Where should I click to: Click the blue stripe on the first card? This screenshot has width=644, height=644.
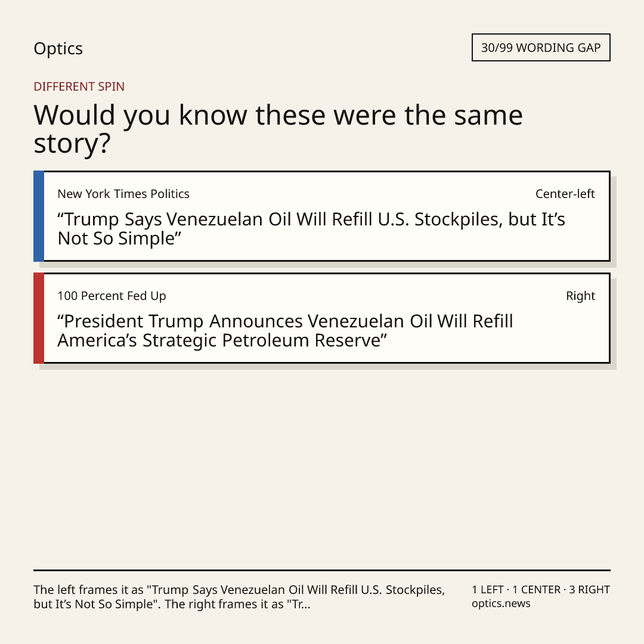pyautogui.click(x=39, y=216)
